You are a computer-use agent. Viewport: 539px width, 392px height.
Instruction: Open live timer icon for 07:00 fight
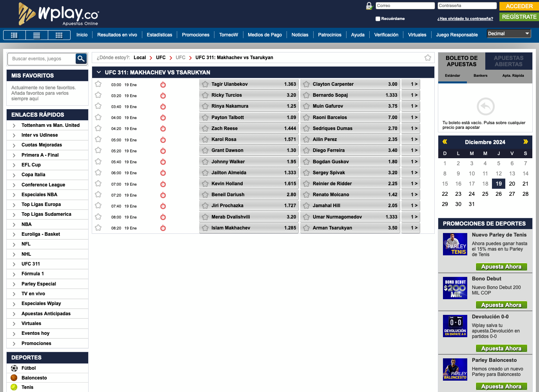[x=163, y=184]
